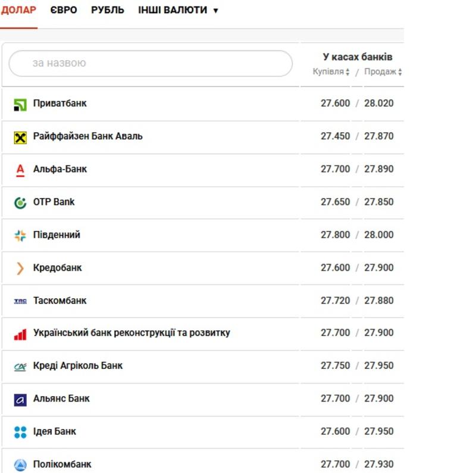Sort by Купівля column arrows
476x473 pixels.
(347, 72)
